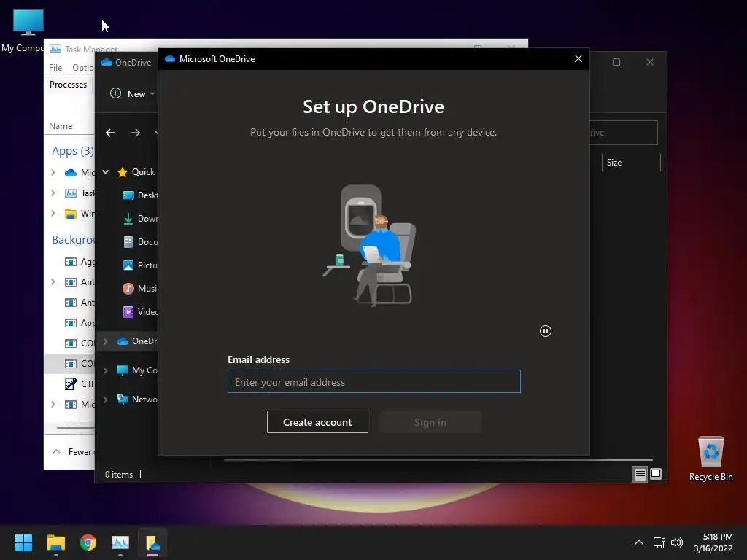Click the explorer search box
This screenshot has height=560, width=747.
click(624, 133)
